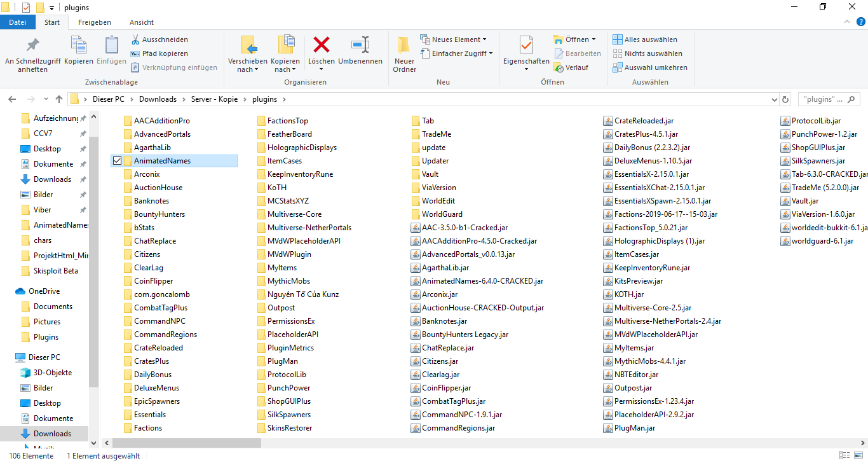Screen dimensions: 868x463
Task: Pin folder with An Schnellzugriff anheften
Action: [32, 55]
